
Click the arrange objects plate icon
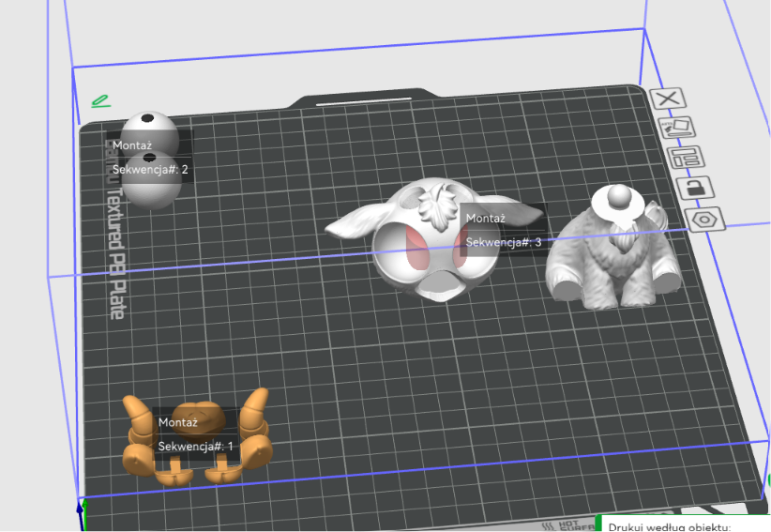[686, 158]
